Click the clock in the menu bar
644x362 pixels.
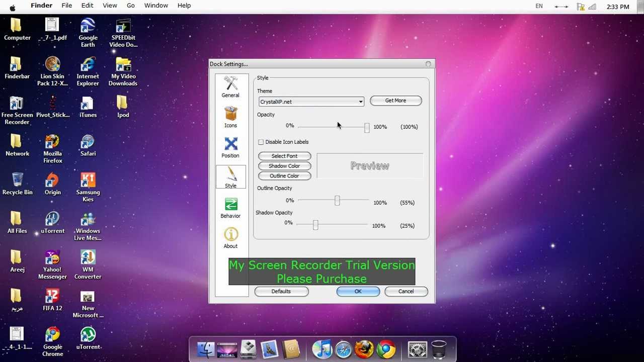tap(618, 7)
